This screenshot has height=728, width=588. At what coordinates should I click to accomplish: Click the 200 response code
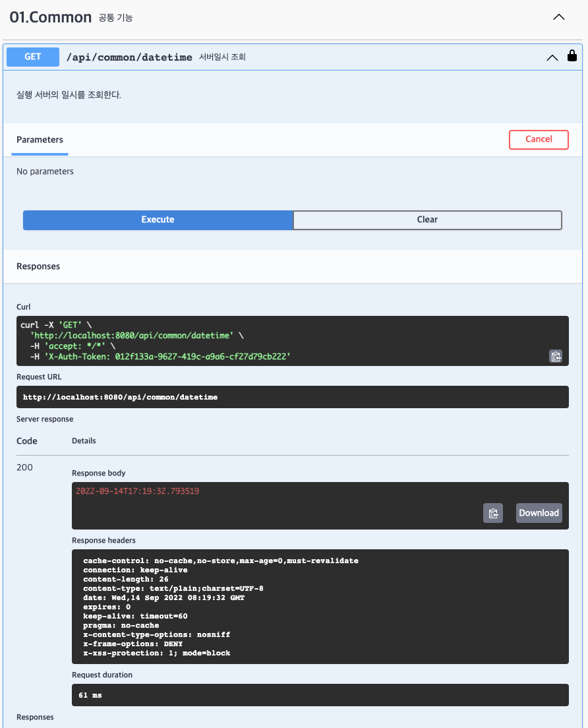click(24, 468)
